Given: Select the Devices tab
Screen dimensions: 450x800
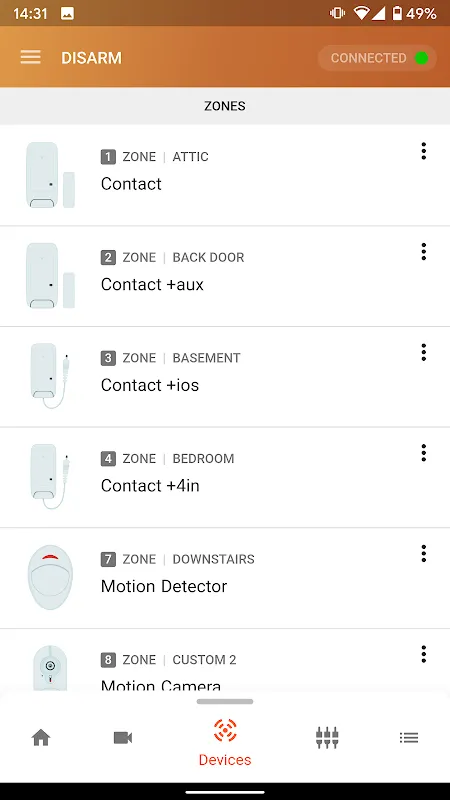Looking at the screenshot, I should [x=225, y=742].
